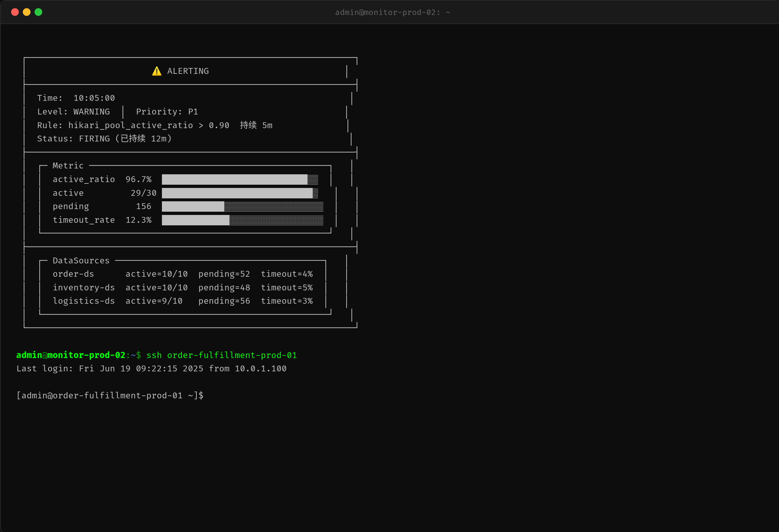Screen dimensions: 779x532
Task: Click the pending progress bar
Action: pyautogui.click(x=242, y=206)
